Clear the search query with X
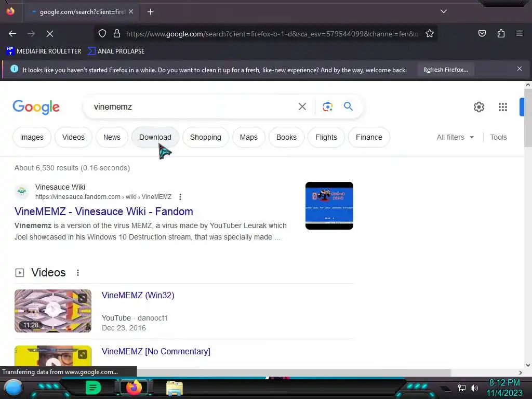The width and height of the screenshot is (532, 399). pyautogui.click(x=302, y=107)
